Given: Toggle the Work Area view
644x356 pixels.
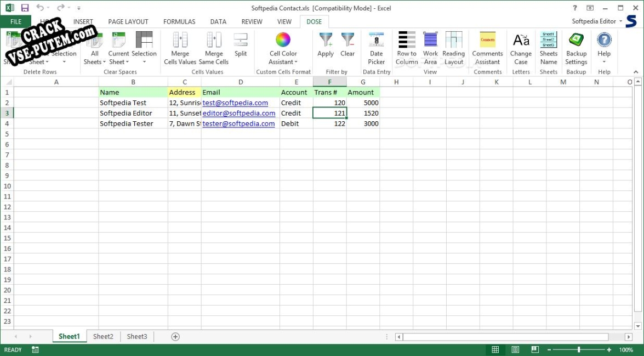Looking at the screenshot, I should [430, 41].
